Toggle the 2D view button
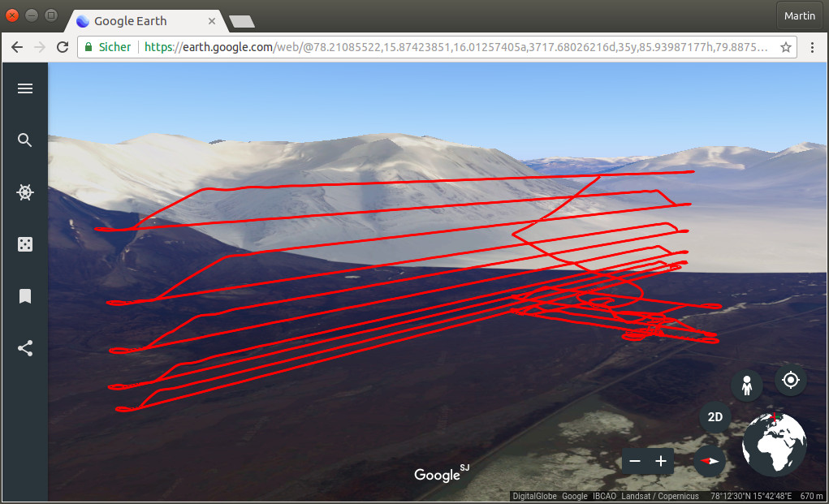829x504 pixels. point(715,417)
